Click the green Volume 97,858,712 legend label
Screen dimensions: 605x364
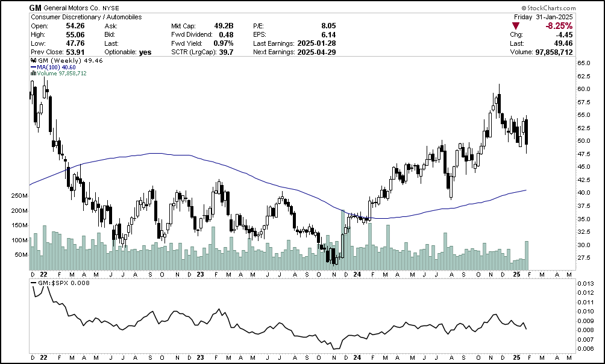pyautogui.click(x=61, y=74)
